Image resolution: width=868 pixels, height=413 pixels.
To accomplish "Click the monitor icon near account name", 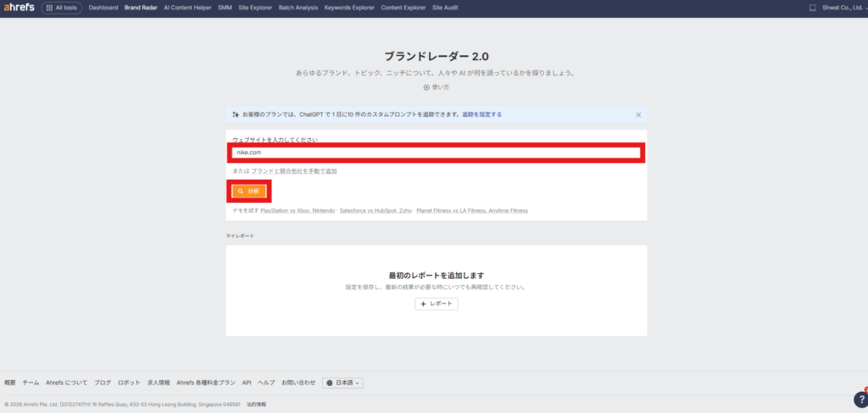I will pyautogui.click(x=813, y=8).
